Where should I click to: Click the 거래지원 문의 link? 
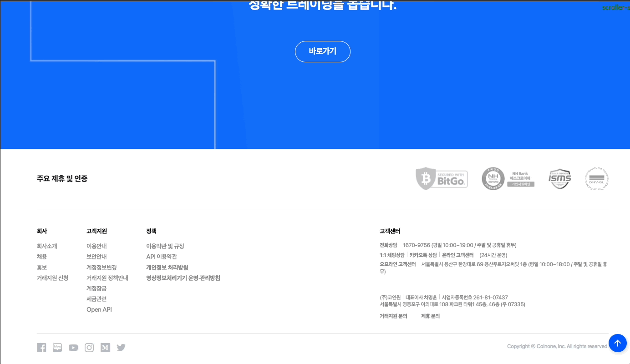(393, 316)
